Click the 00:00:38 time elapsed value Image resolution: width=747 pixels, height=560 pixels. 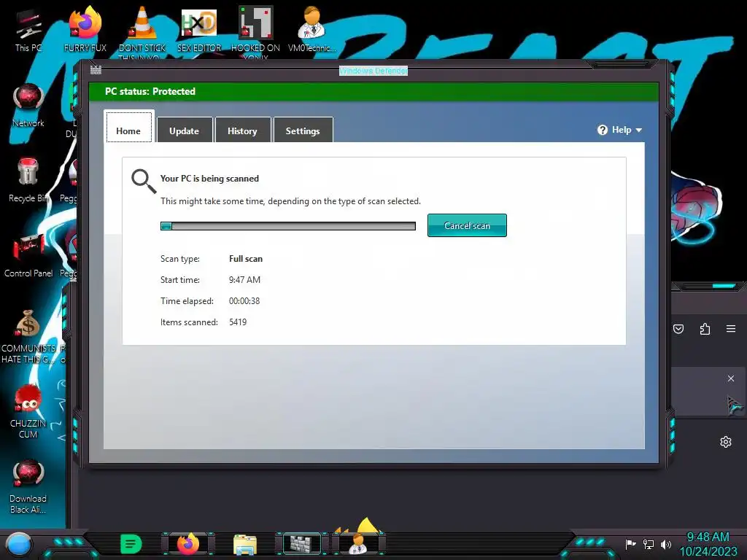coord(244,301)
